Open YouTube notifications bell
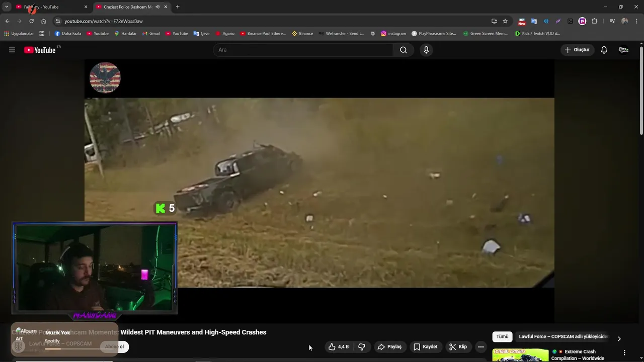This screenshot has width=644, height=362. pyautogui.click(x=604, y=50)
